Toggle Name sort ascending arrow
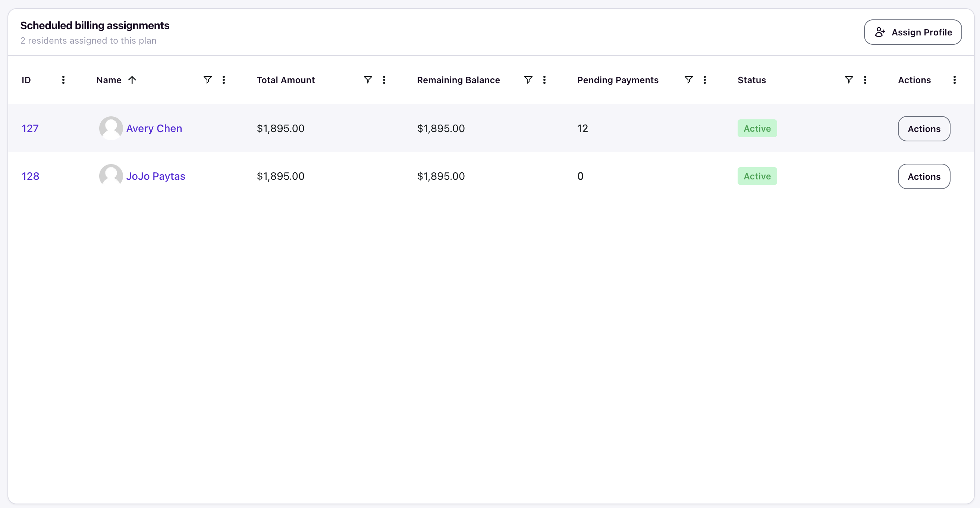Viewport: 980px width, 508px height. click(x=132, y=80)
